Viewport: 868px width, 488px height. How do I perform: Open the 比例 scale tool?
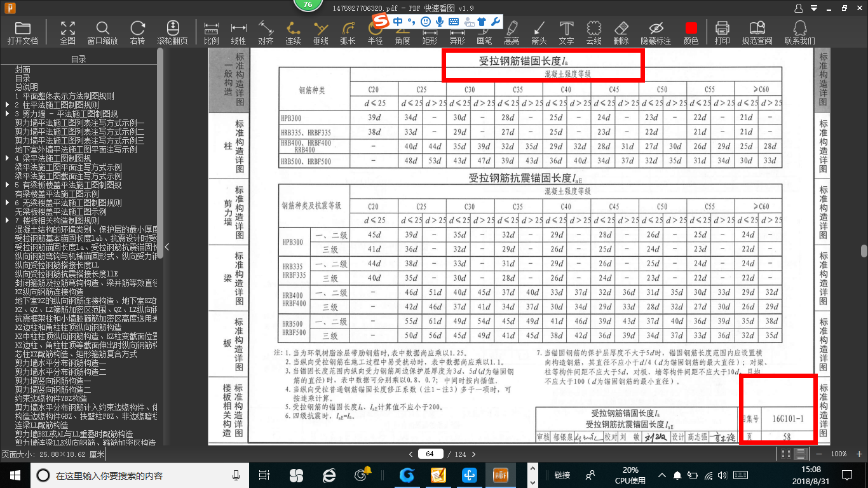click(x=211, y=32)
